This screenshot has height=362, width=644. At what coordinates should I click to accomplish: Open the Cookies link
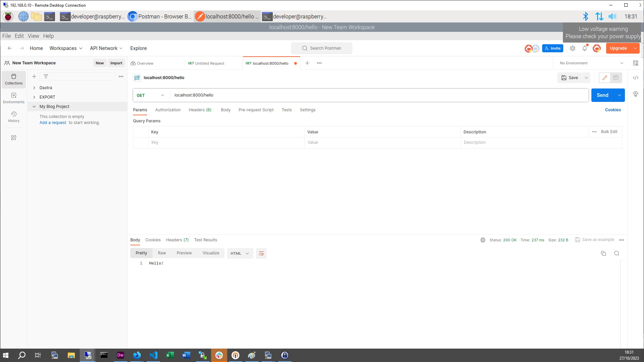[613, 110]
